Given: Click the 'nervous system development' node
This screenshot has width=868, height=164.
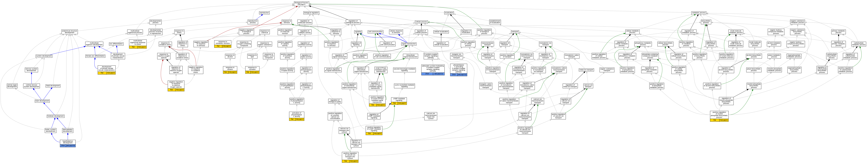Looking at the screenshot, I should [x=31, y=70].
